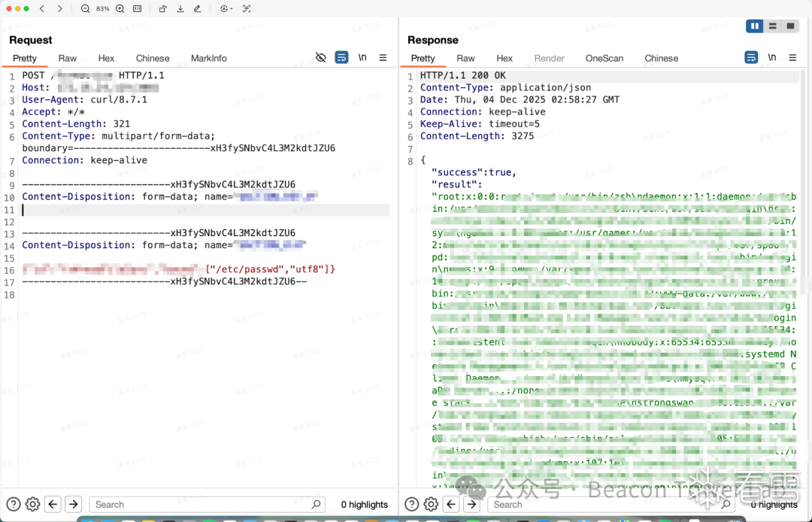Select the side-by-side split layout button

point(755,26)
